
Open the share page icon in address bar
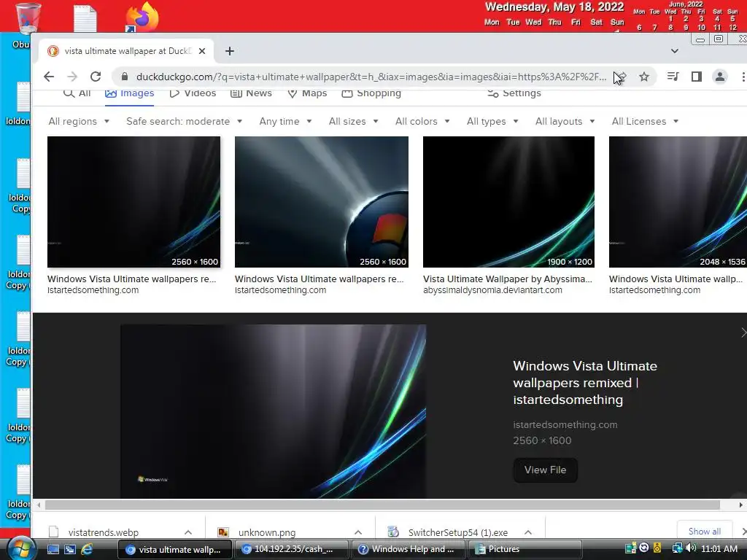click(621, 77)
